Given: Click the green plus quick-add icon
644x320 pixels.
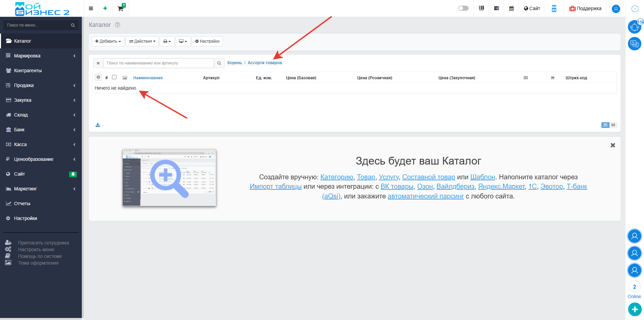Looking at the screenshot, I should point(105,8).
